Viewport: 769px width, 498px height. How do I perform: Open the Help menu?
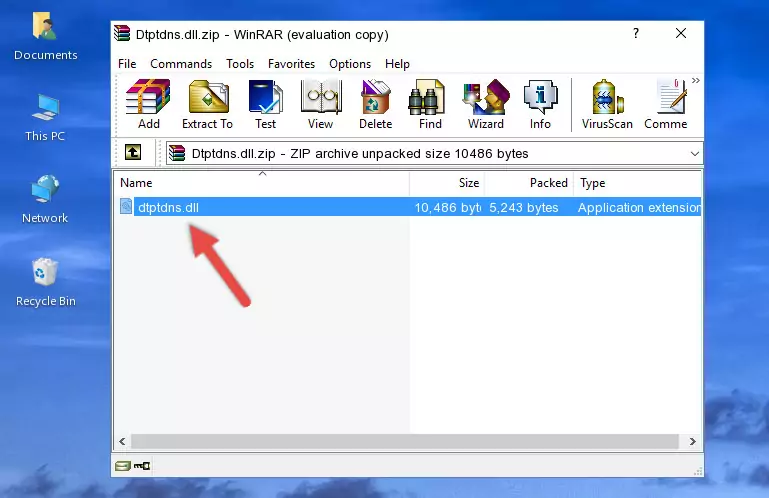[x=397, y=64]
